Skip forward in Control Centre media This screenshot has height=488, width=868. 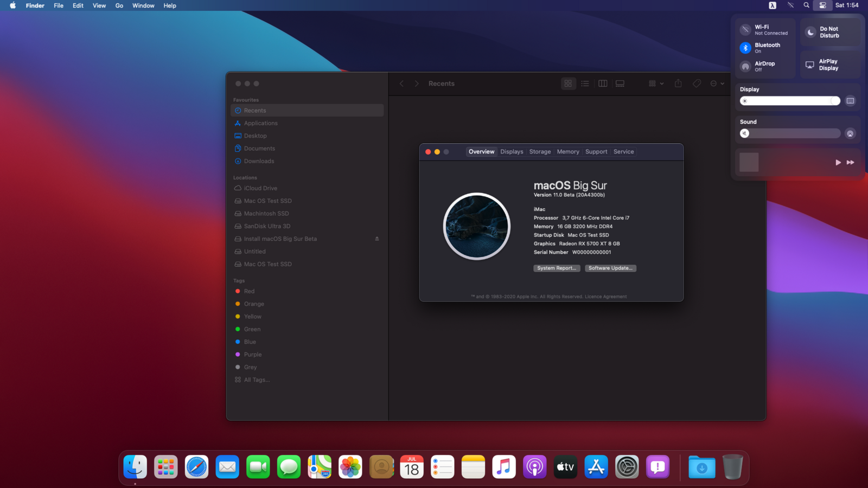tap(850, 162)
